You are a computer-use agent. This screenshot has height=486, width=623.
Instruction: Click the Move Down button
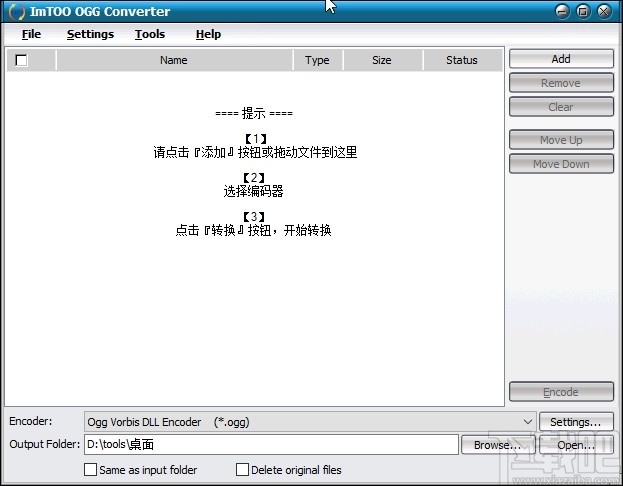pos(561,164)
